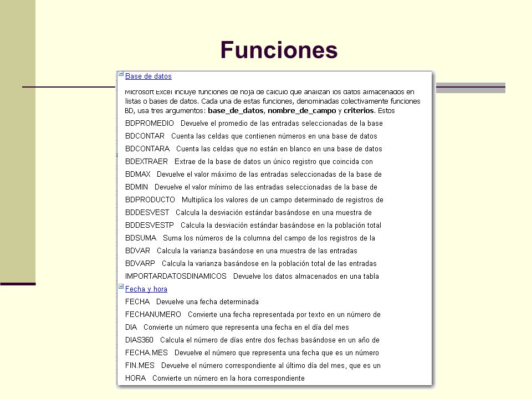Viewport: 532px width, 399px height.
Task: Click the bold nombre_de_campo argument text
Action: click(301, 111)
